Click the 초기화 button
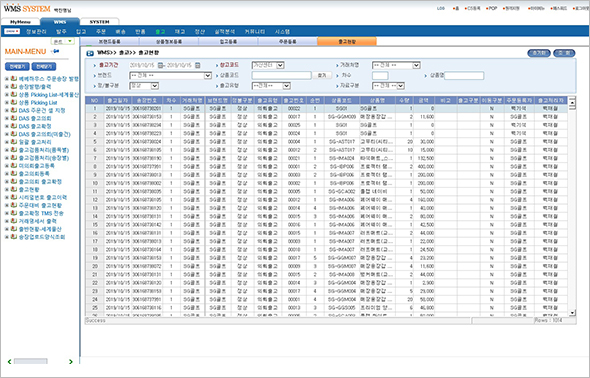590x378 pixels. click(x=539, y=53)
